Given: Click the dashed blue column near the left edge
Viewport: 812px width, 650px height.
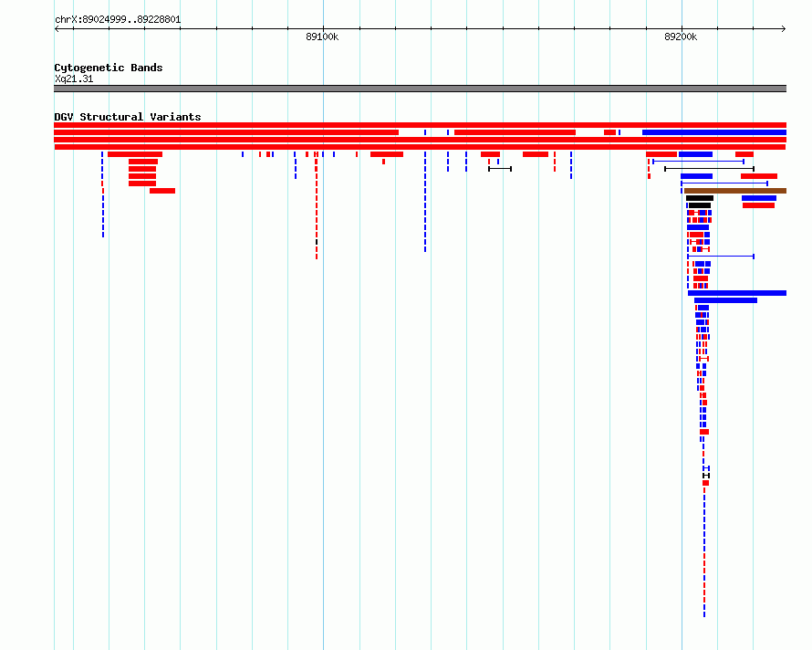Looking at the screenshot, I should pyautogui.click(x=102, y=194).
